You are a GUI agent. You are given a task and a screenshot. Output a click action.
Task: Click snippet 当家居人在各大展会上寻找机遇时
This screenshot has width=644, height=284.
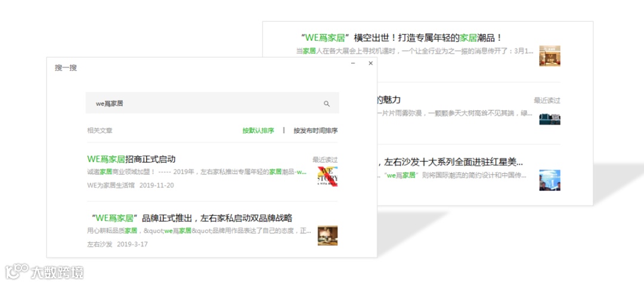pyautogui.click(x=414, y=51)
